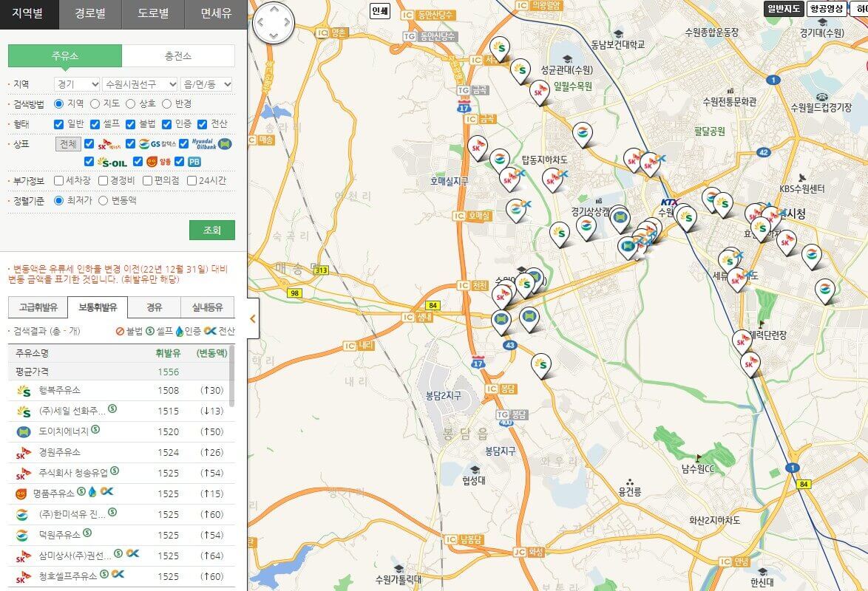The width and height of the screenshot is (868, 591).
Task: Toggle the 전산 checkbox
Action: 202,124
